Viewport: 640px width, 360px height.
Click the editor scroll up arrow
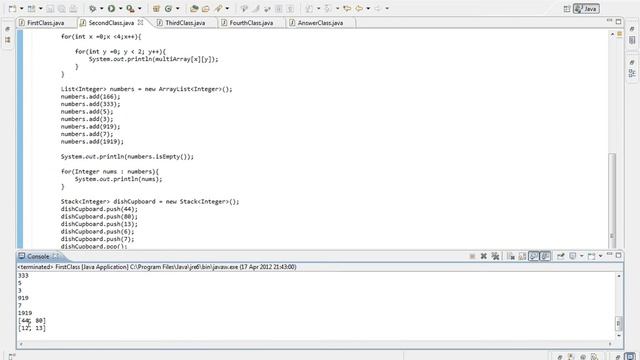(612, 34)
